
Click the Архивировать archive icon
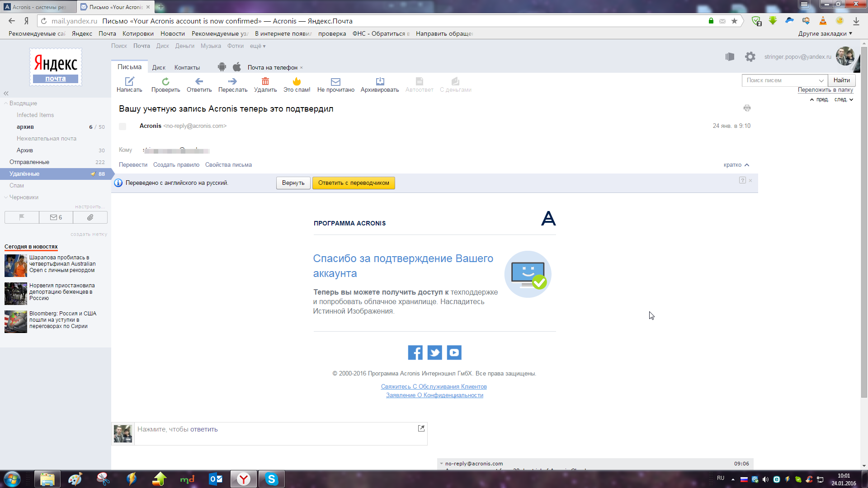pos(380,81)
